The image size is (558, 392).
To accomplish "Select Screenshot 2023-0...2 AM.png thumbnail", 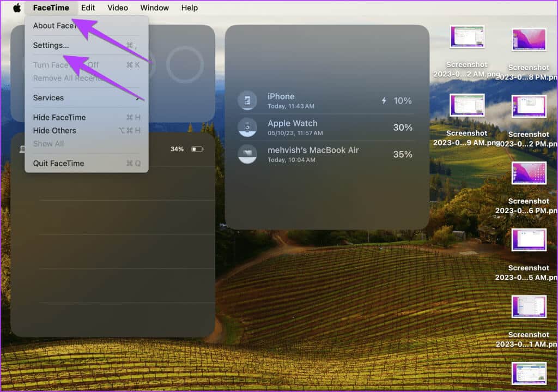I will pos(467,37).
